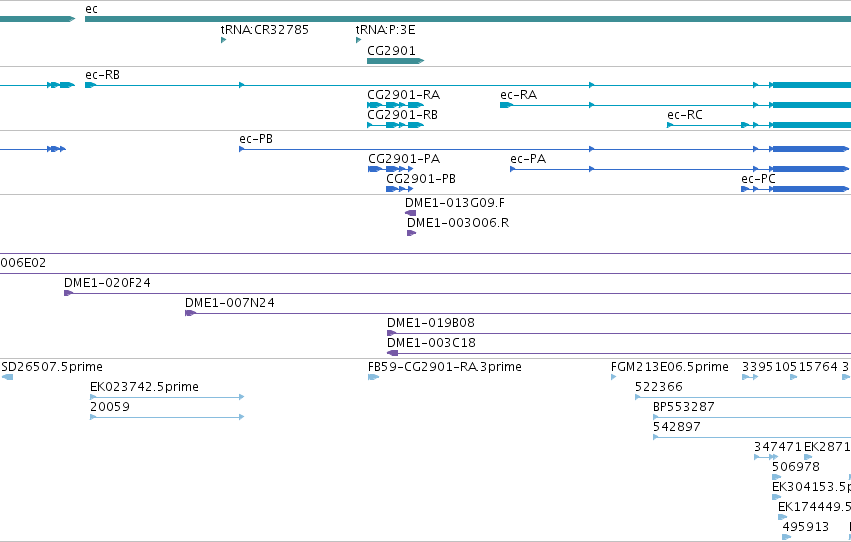Viewport: 851px width, 542px height.
Task: Select the ec-RA first exon glyph
Action: click(506, 105)
